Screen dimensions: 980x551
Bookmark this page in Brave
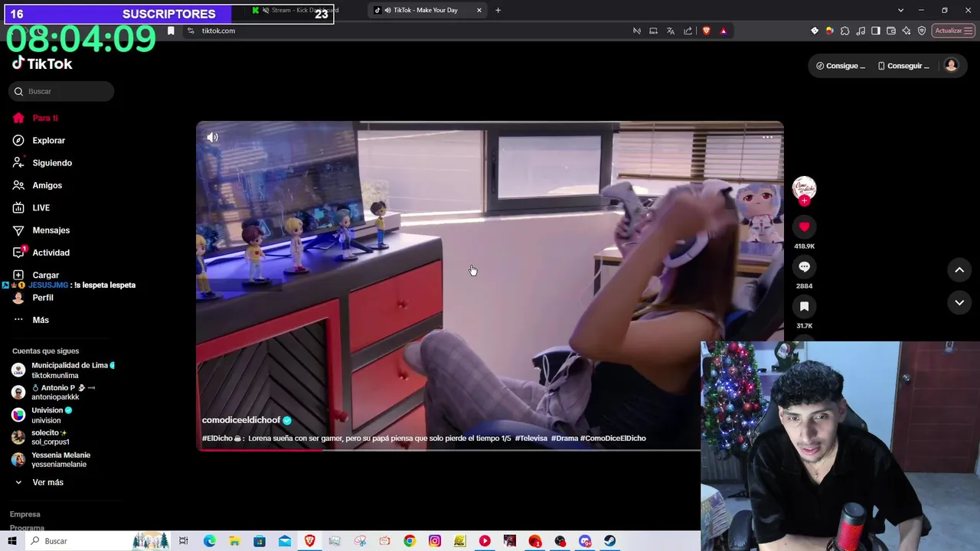171,31
